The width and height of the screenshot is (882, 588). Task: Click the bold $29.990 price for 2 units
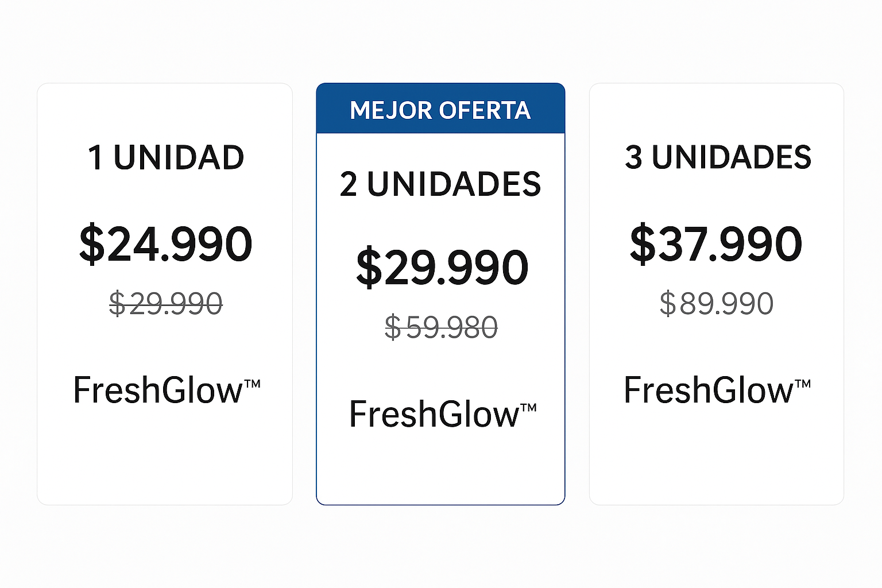[x=442, y=268]
